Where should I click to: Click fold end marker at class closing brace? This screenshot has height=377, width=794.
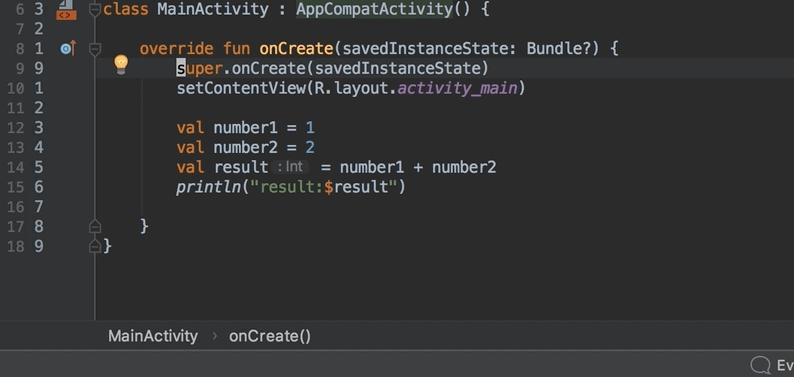coord(95,246)
